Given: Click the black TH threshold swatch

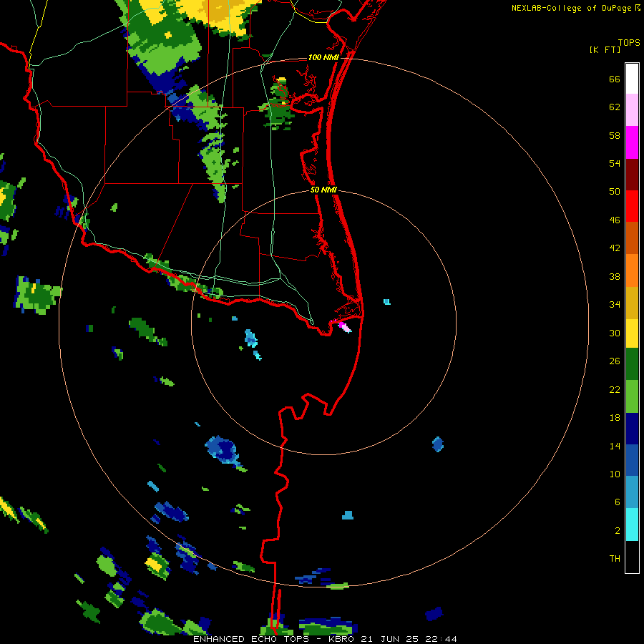Looking at the screenshot, I should pyautogui.click(x=632, y=557).
